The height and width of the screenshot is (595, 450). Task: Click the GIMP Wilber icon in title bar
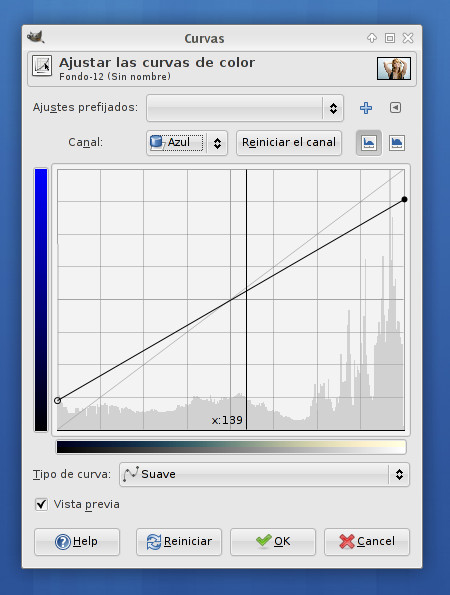(x=36, y=37)
